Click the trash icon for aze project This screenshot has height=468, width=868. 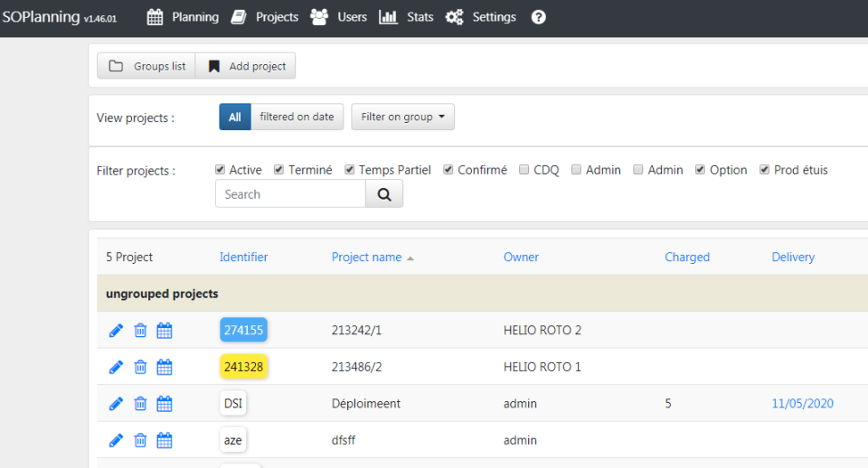(140, 441)
